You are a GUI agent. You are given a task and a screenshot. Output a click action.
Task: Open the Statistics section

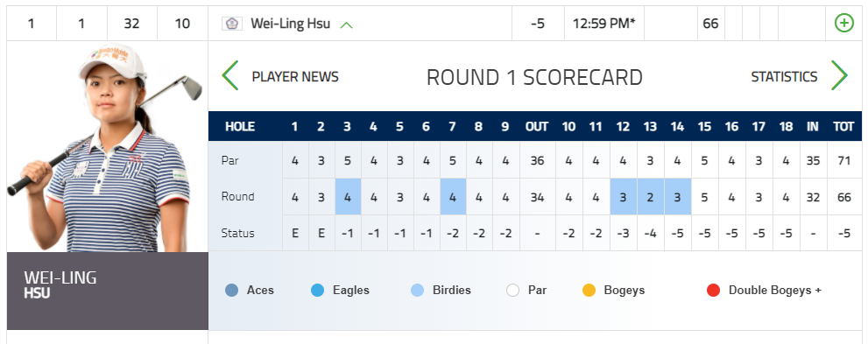pyautogui.click(x=784, y=77)
